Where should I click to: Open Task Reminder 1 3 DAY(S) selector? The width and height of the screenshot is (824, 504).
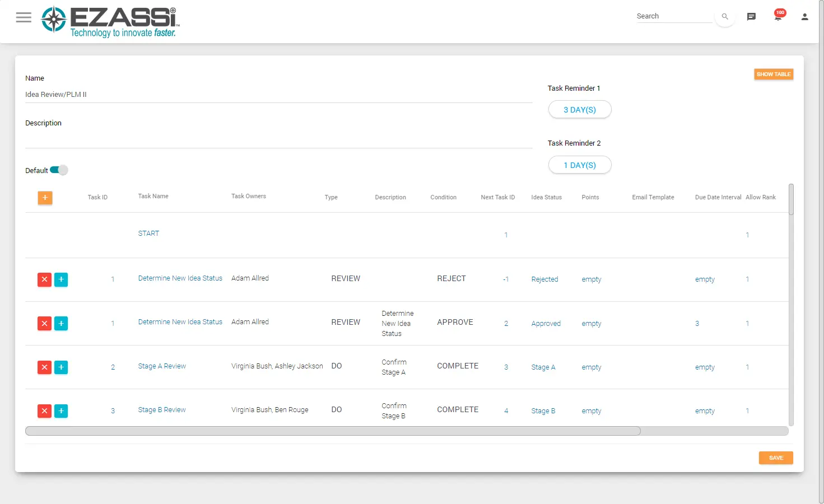point(580,110)
